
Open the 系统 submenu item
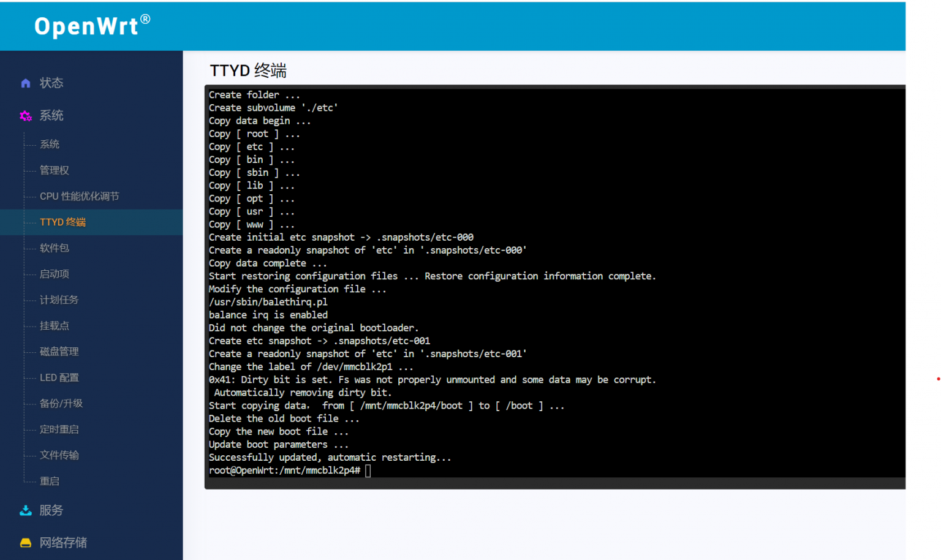click(50, 145)
